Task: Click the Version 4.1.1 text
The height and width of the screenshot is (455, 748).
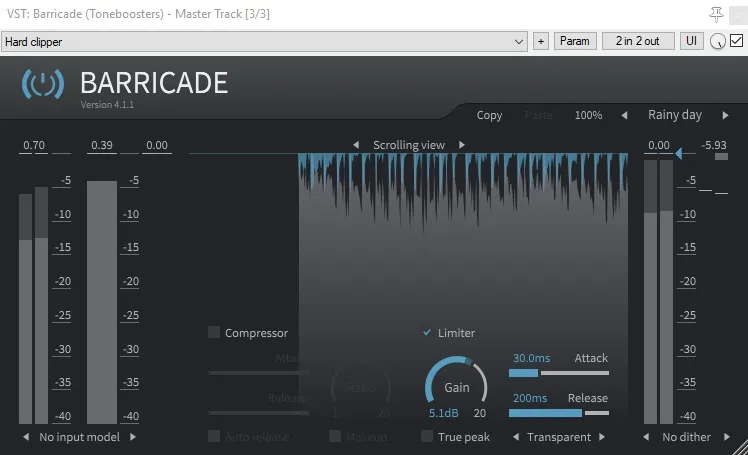Action: 107,105
